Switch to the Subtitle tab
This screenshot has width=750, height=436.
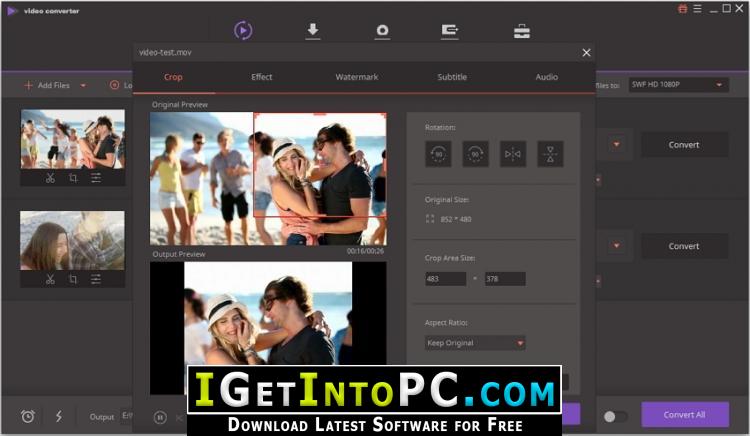click(x=452, y=77)
